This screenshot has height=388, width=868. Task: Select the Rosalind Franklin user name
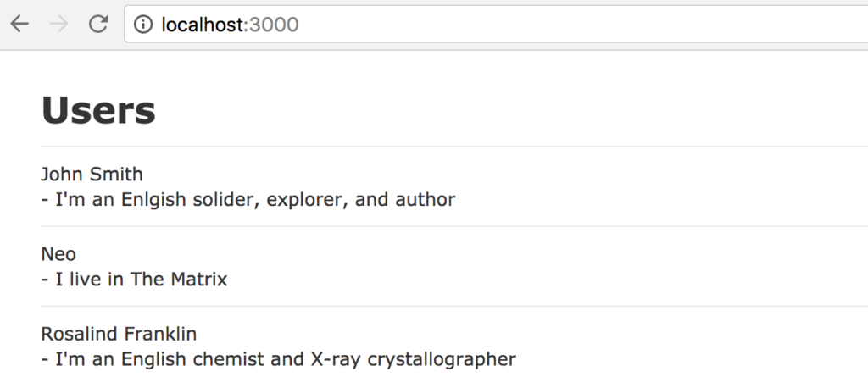[x=119, y=334]
